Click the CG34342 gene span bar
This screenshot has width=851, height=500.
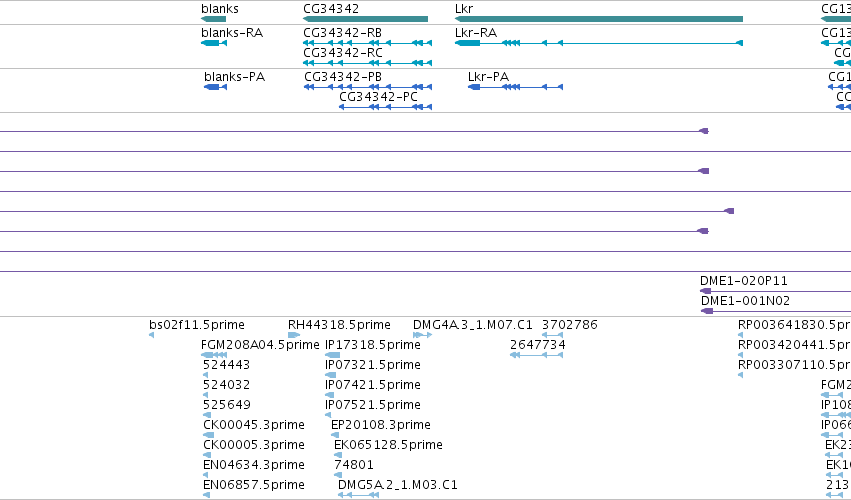[x=365, y=19]
